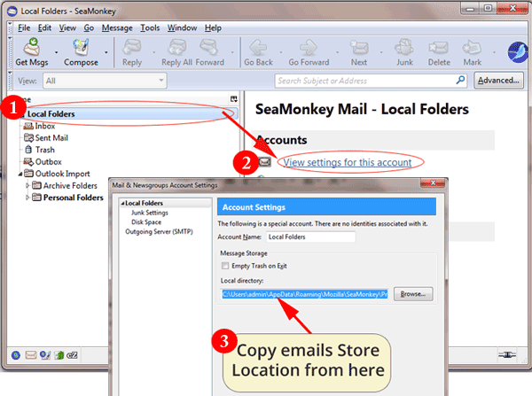Close the Account Settings dialog
The image size is (532, 396).
pos(433,183)
